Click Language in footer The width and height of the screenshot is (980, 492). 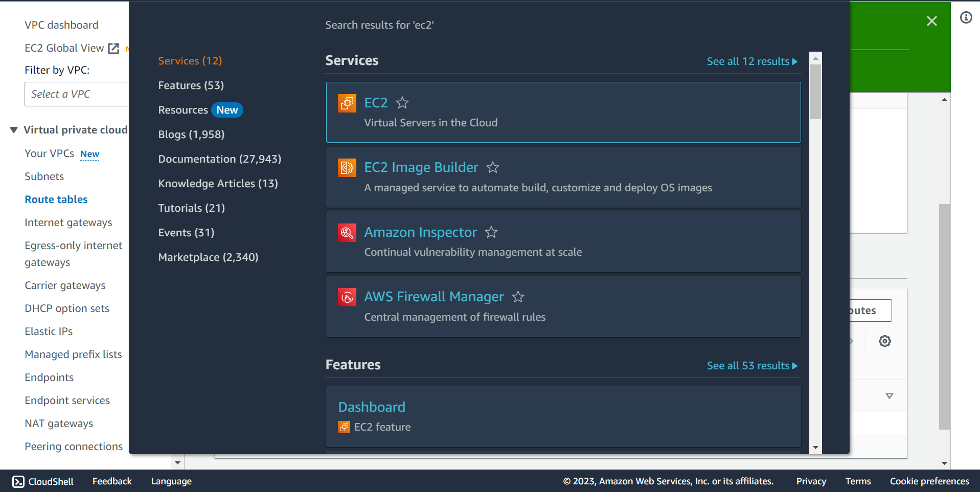pos(171,481)
